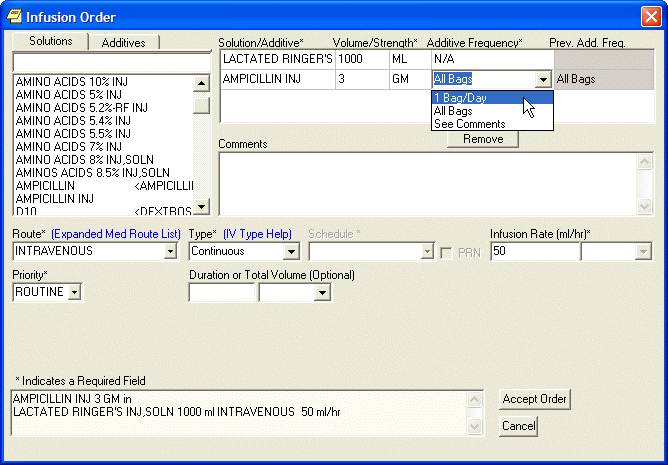Choose '1 Bag/Day' from frequency list

point(460,98)
